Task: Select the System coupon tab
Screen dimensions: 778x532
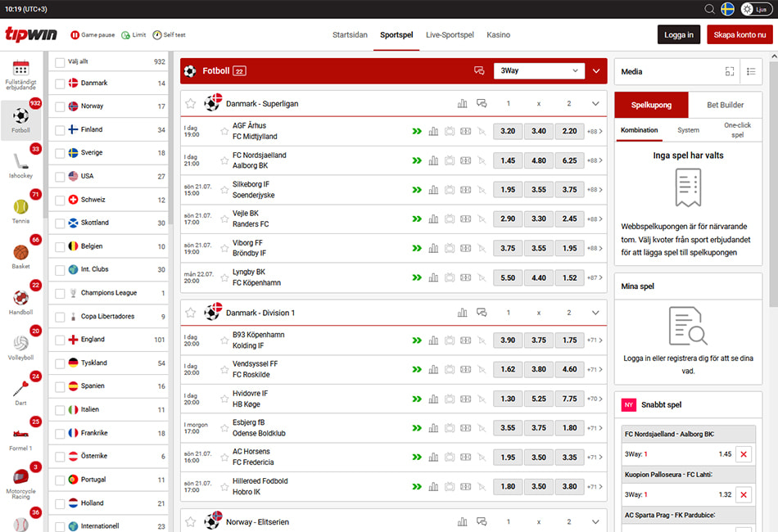Action: [688, 130]
